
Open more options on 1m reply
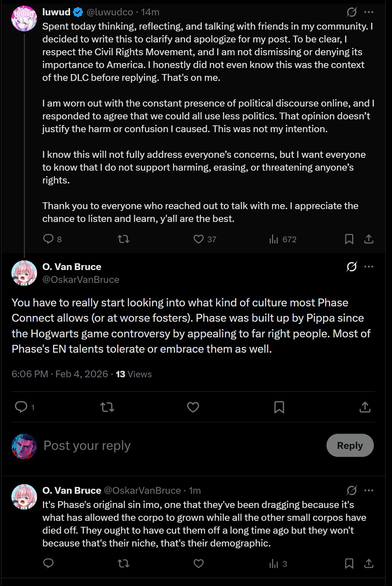click(x=369, y=491)
